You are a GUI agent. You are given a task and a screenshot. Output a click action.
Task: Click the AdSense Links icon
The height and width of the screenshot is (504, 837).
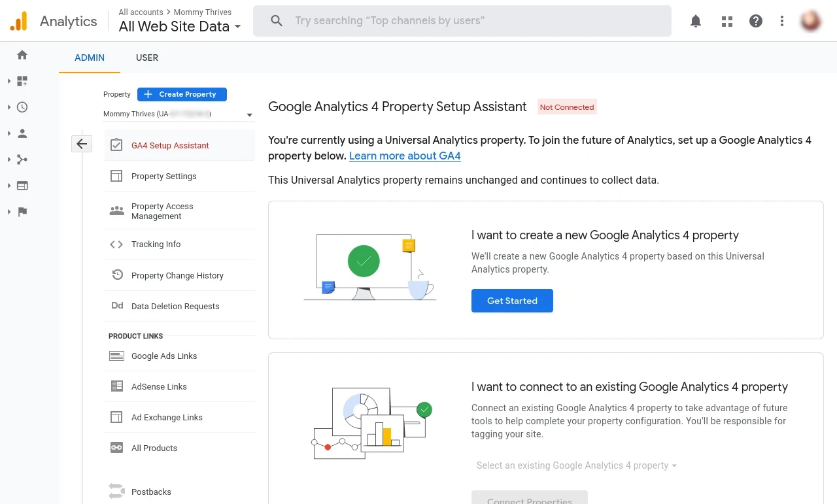[116, 386]
